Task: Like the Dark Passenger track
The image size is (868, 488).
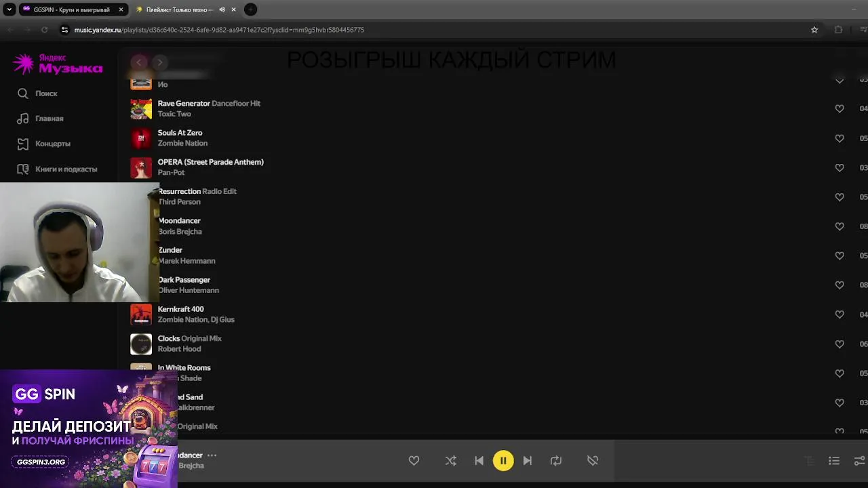Action: (840, 285)
